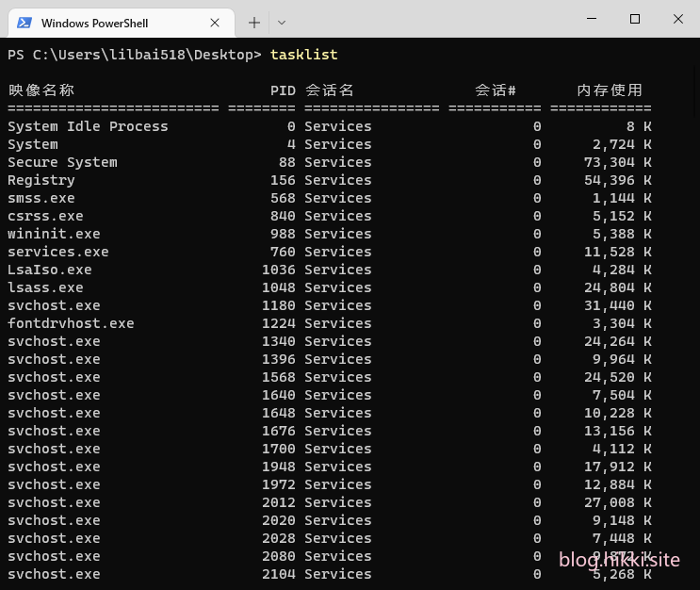Click PID 1648 value

279,413
